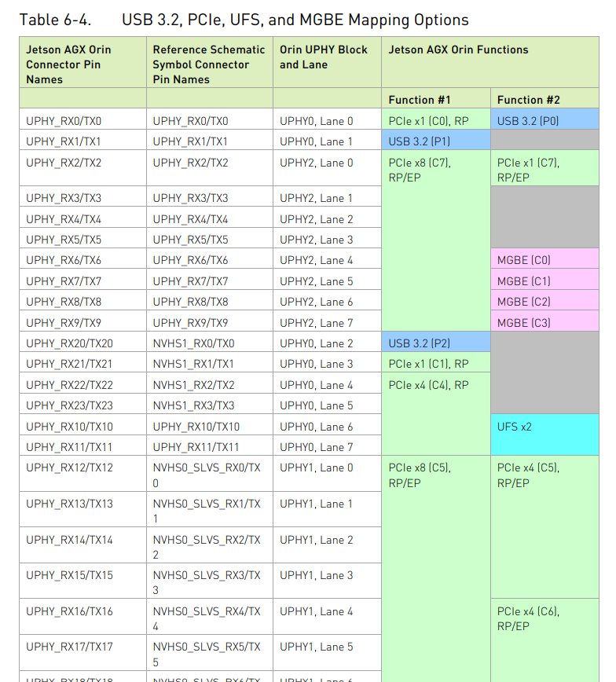Click the blue 'USB 3.2 (P1)' cell
Image resolution: width=616 pixels, height=682 pixels.
(x=436, y=140)
